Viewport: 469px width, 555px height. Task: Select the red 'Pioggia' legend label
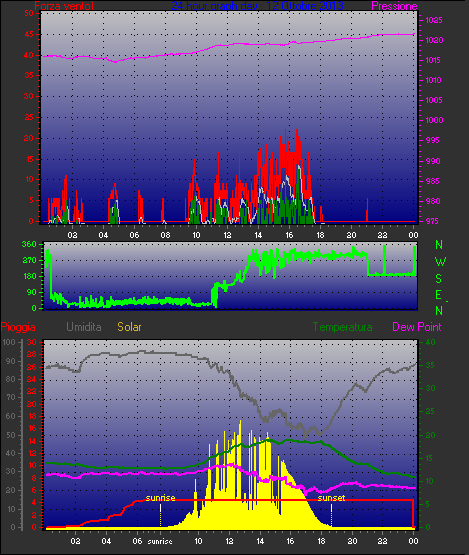18,327
